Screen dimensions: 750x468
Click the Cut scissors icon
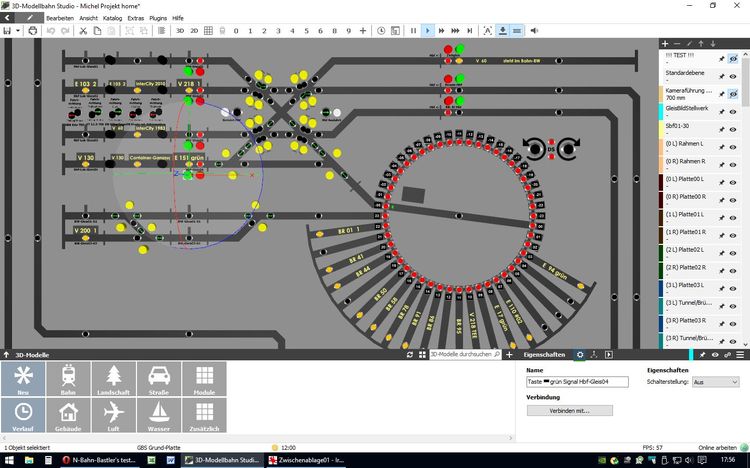[83, 31]
